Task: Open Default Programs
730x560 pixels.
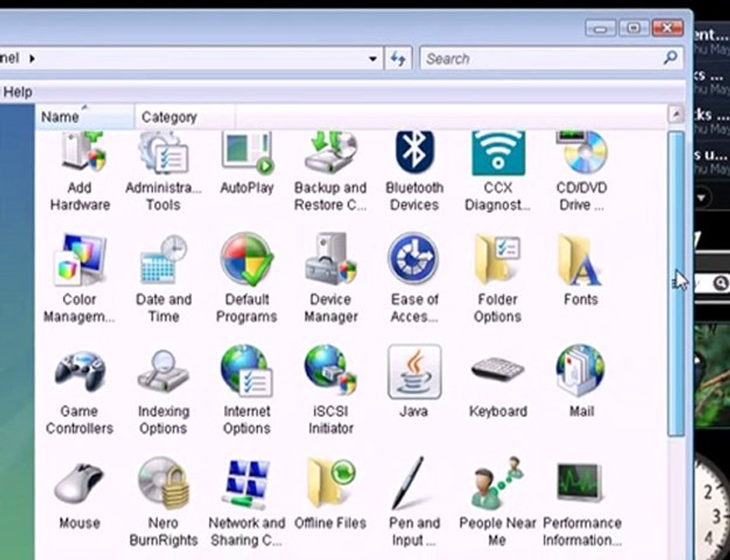Action: [x=246, y=278]
